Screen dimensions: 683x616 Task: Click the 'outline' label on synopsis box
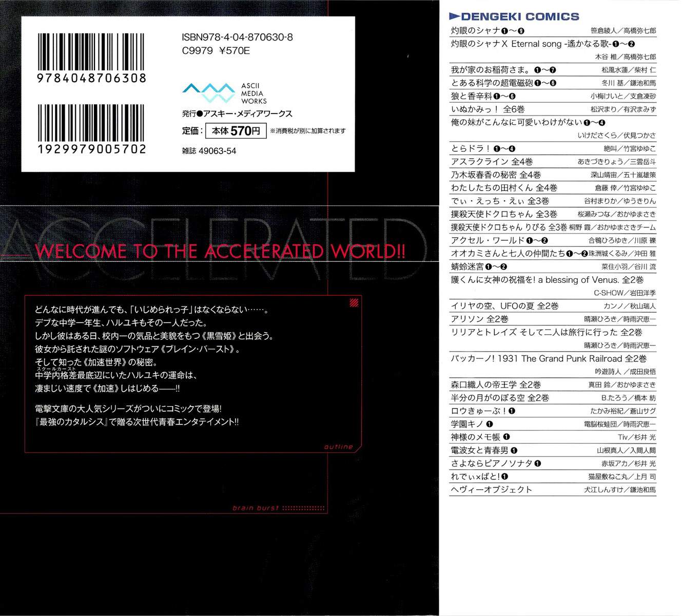click(x=338, y=447)
